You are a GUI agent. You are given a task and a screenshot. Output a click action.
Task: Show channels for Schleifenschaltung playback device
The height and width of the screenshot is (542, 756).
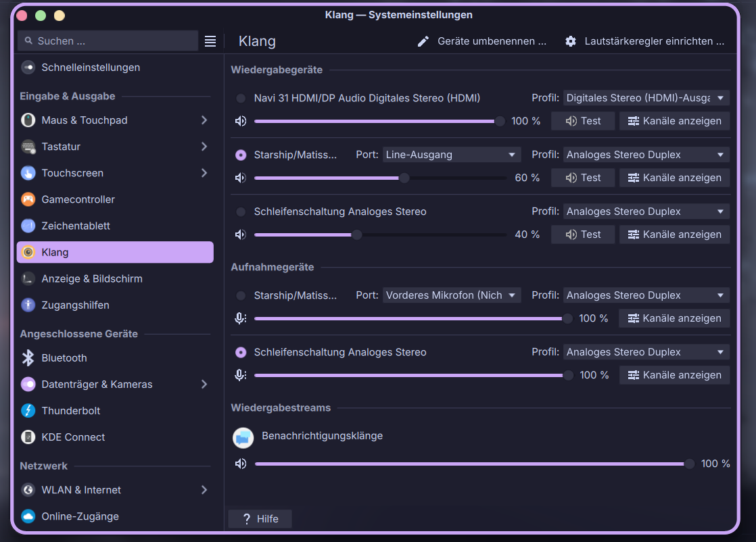675,235
